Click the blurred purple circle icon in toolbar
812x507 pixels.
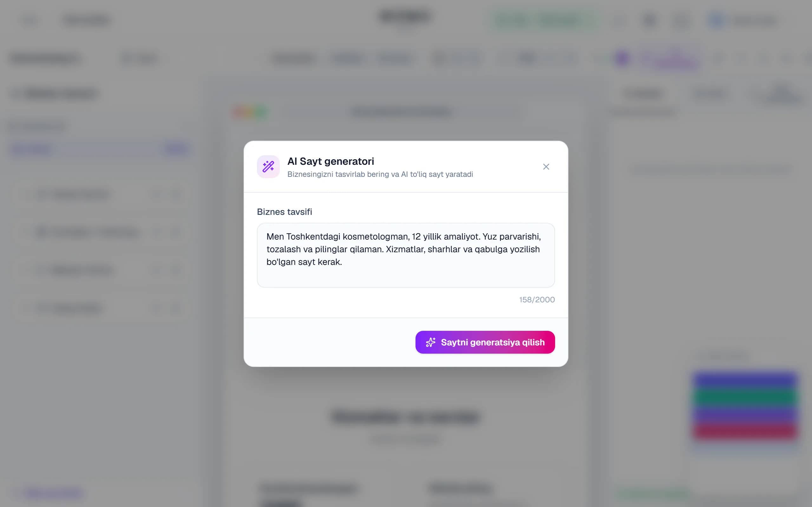pos(622,59)
